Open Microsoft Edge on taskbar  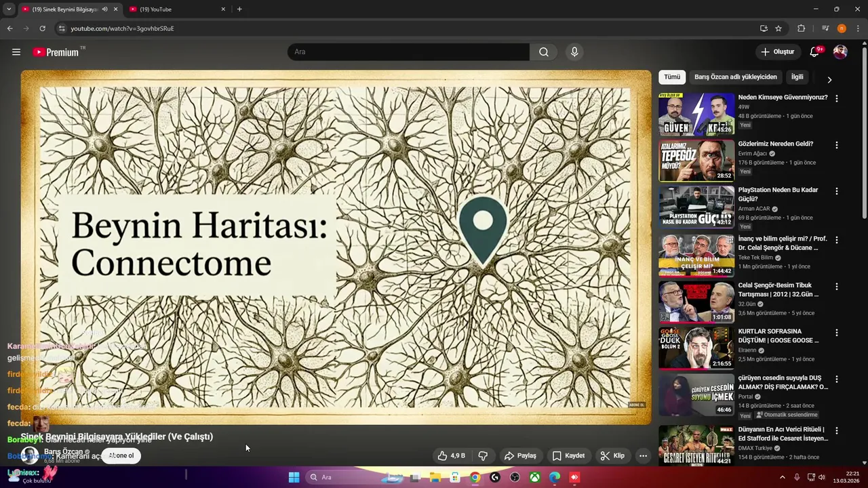tap(555, 477)
